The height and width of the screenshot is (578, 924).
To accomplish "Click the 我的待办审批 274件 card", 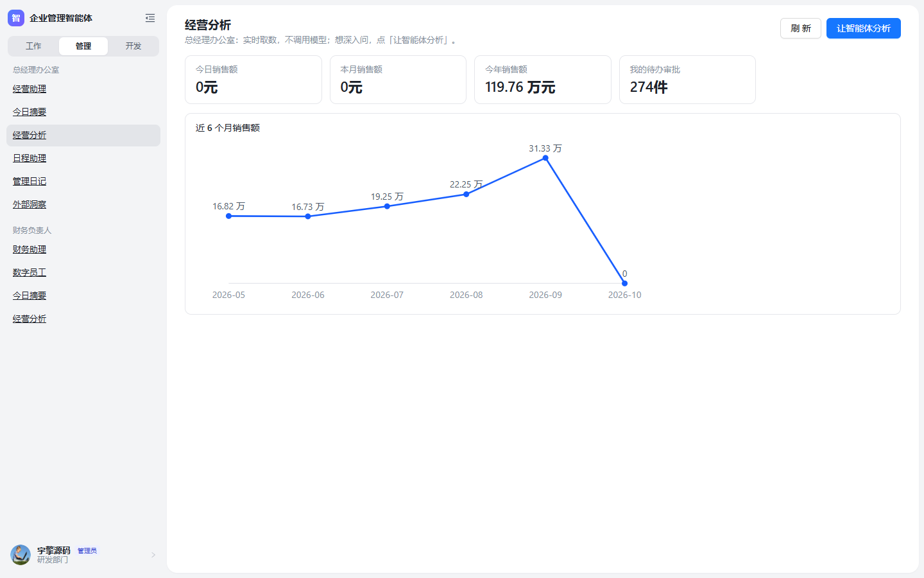I will point(687,80).
